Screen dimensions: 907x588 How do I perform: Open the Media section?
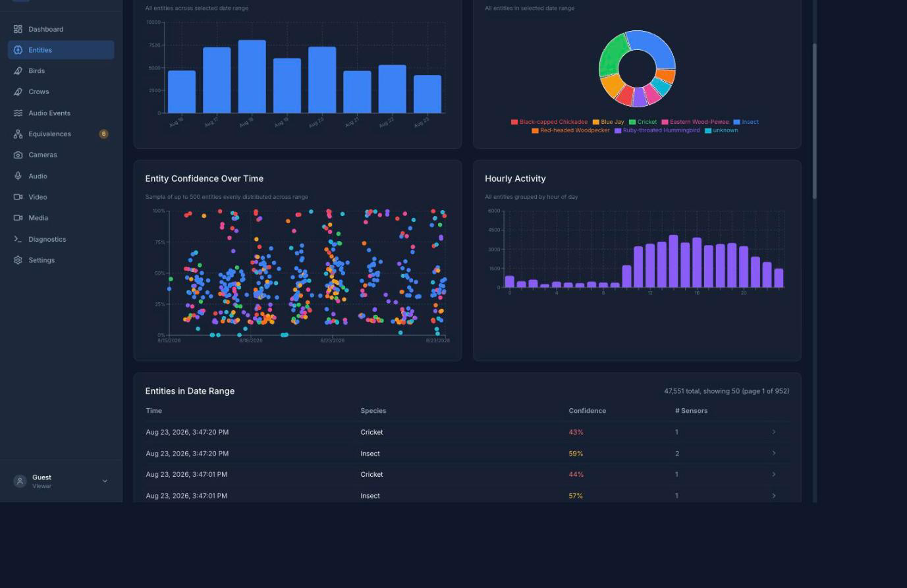point(61,218)
